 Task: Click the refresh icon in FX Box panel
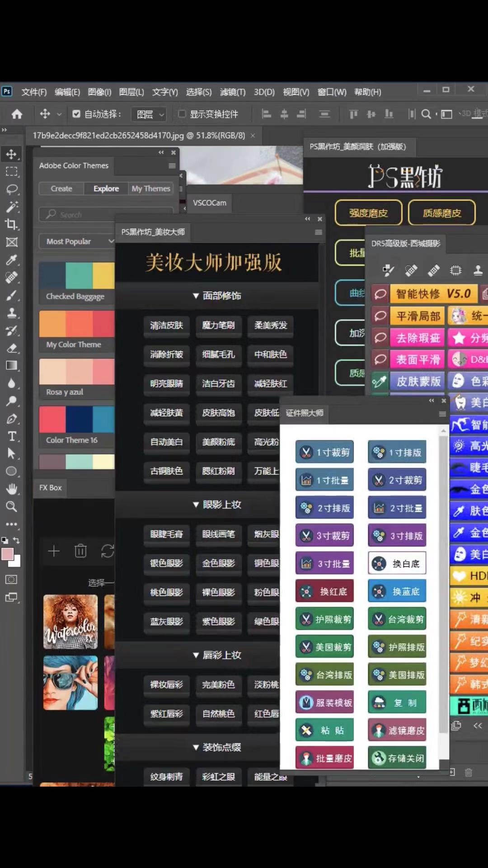(108, 551)
